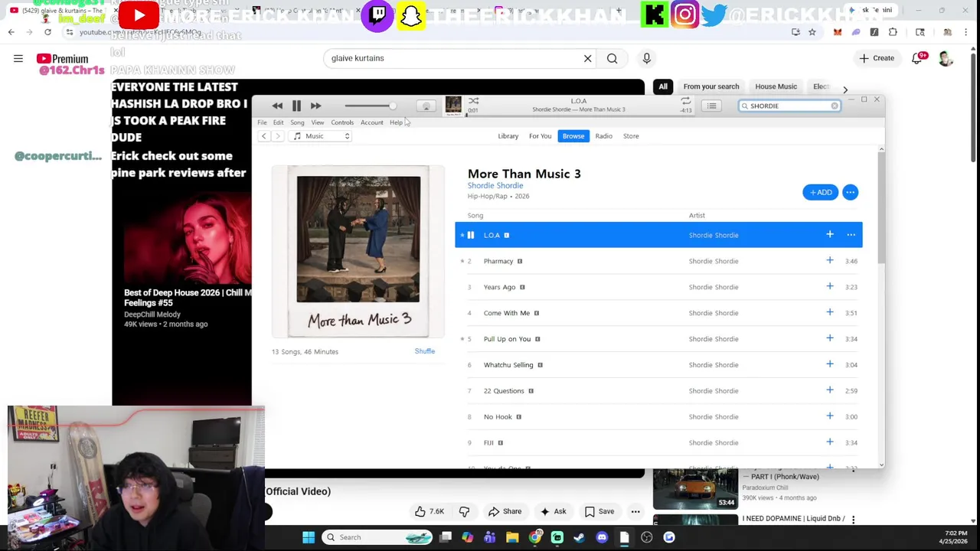Share the YouTube video

pyautogui.click(x=505, y=511)
